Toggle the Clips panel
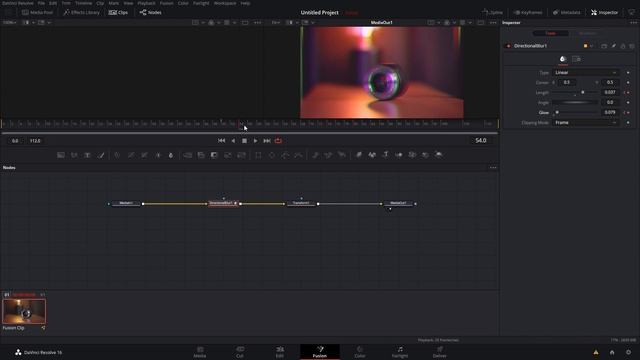This screenshot has width=640, height=360. point(118,12)
